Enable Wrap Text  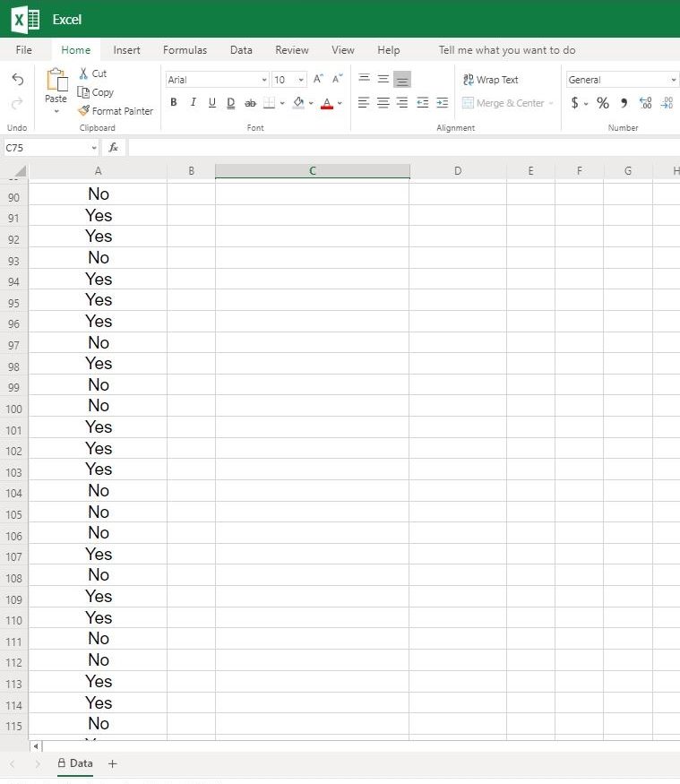tap(490, 80)
